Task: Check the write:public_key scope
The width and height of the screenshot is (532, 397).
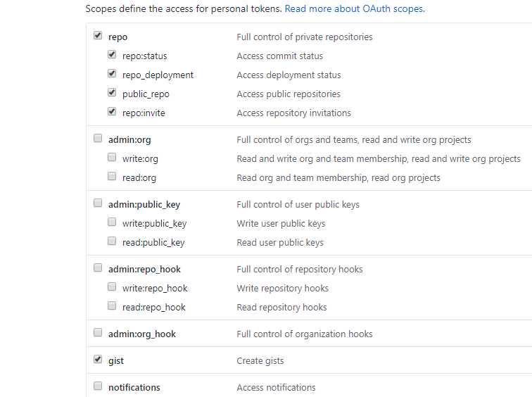Action: point(112,222)
